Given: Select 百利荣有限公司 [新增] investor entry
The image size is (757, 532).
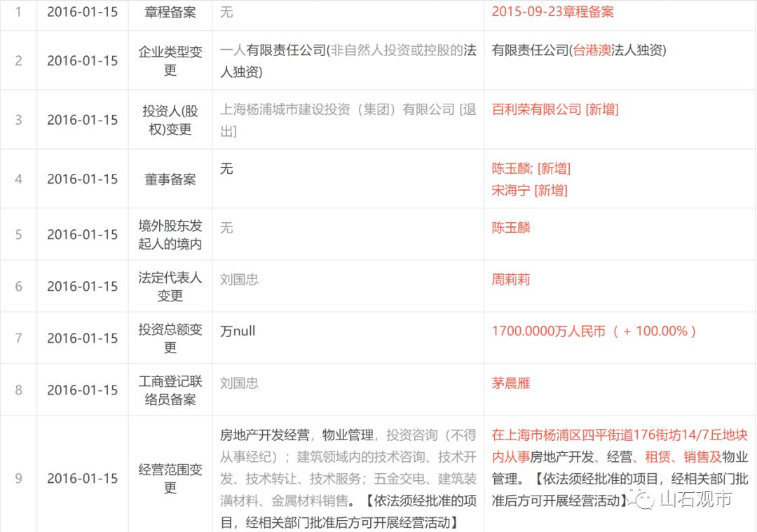Looking at the screenshot, I should click(x=554, y=109).
